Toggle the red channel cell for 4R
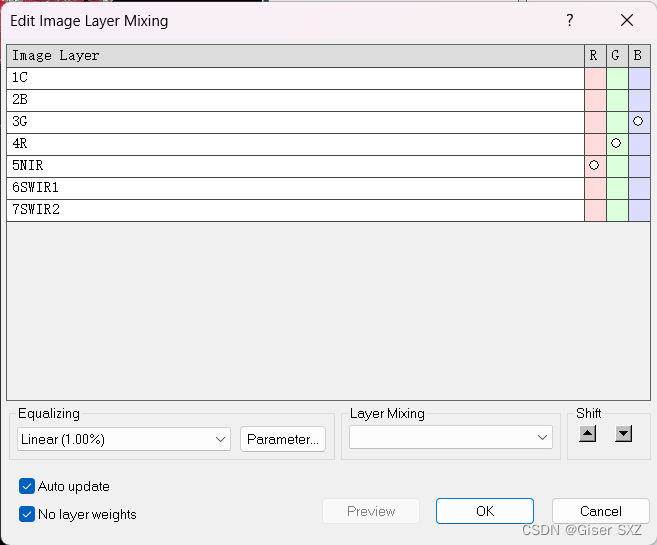657x545 pixels. (x=595, y=145)
